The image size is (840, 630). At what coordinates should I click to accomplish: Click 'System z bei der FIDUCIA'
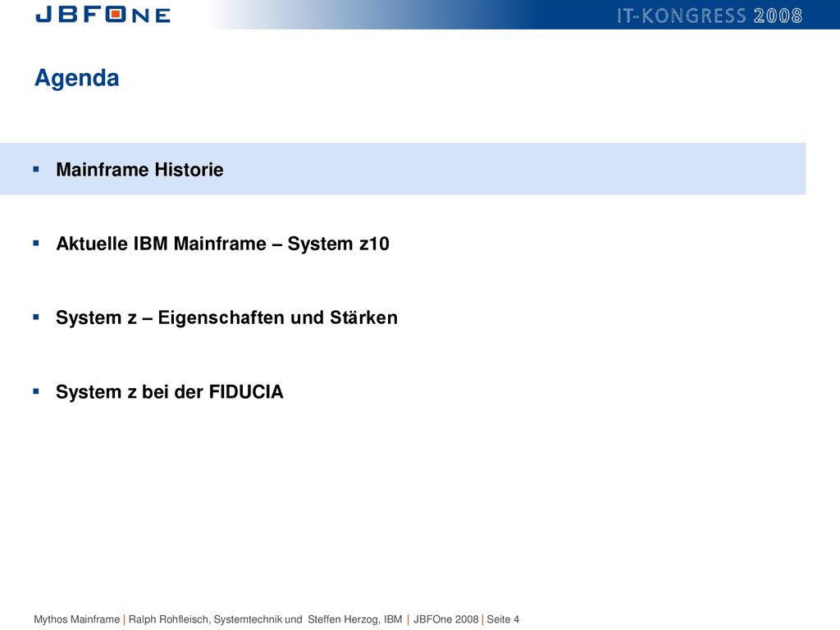point(169,391)
